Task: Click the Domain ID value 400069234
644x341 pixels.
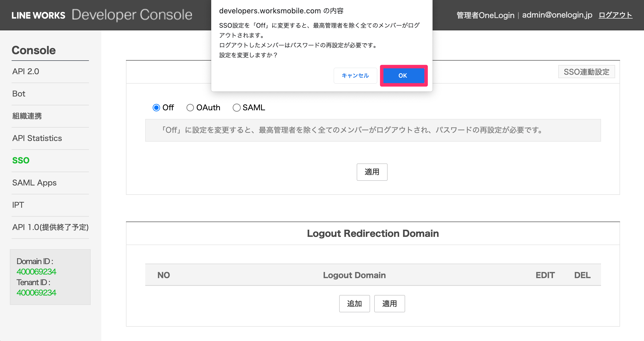Action: [x=37, y=272]
